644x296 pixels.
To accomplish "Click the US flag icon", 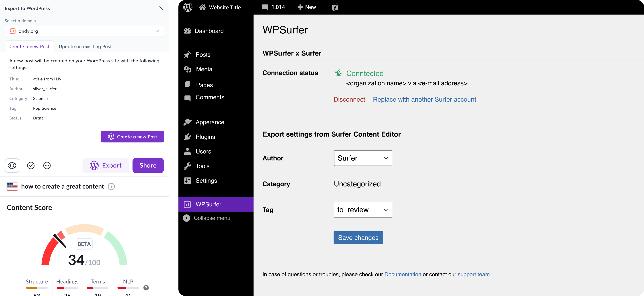I will coord(12,187).
